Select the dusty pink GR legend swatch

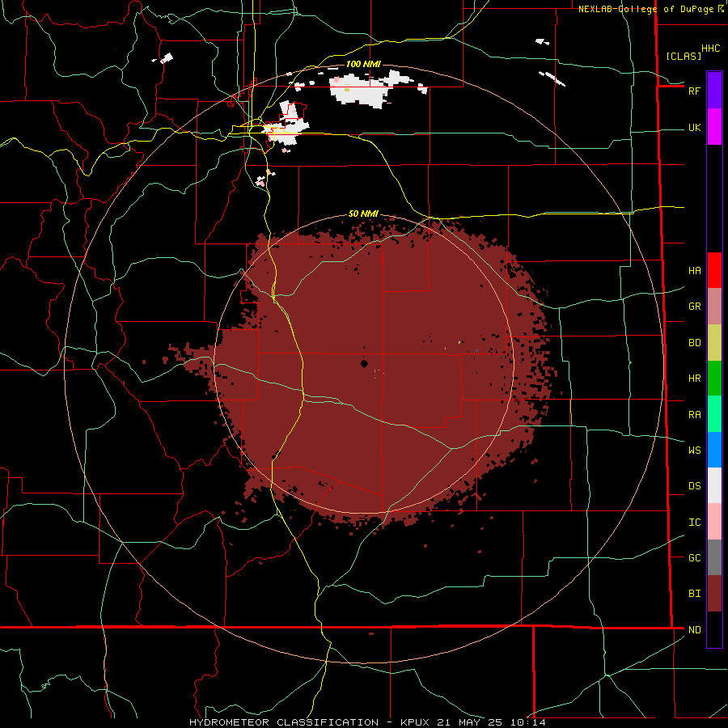point(714,307)
